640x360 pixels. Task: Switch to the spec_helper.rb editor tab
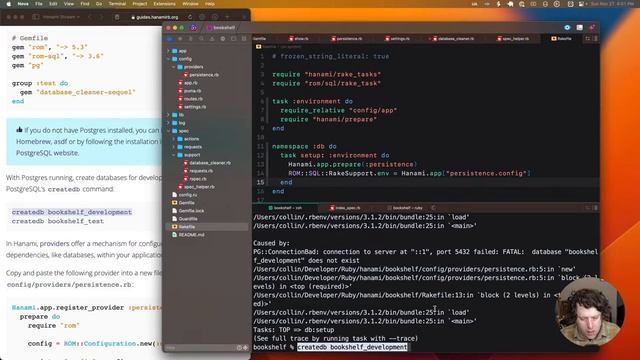(513, 39)
